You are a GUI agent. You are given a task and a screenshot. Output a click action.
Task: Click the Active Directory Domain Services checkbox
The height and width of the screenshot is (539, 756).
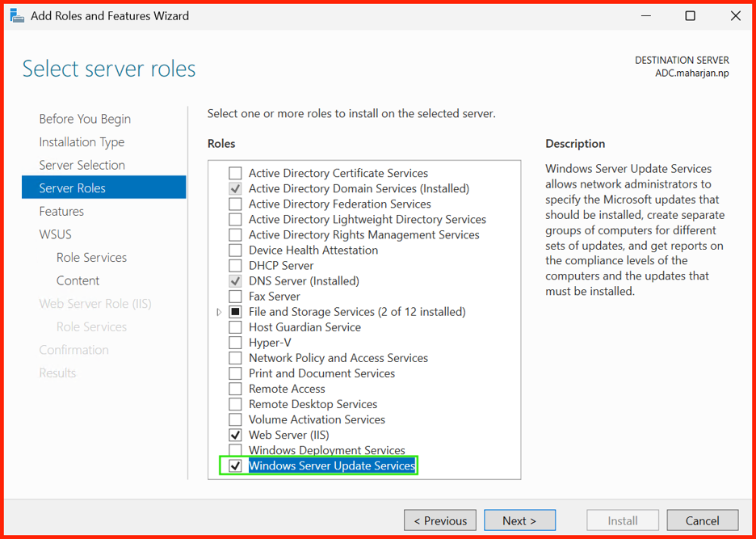click(x=235, y=188)
